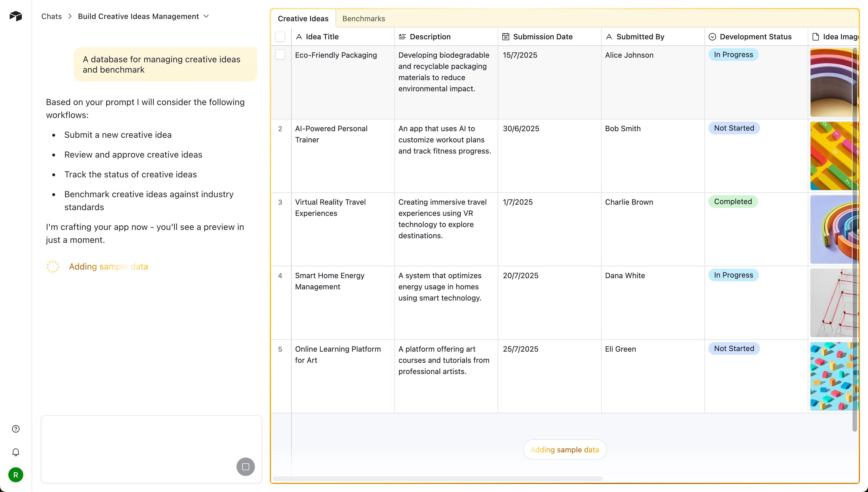Viewport: 868px width, 492px height.
Task: Open the Eco-Friendly Packaging idea image
Action: (834, 82)
